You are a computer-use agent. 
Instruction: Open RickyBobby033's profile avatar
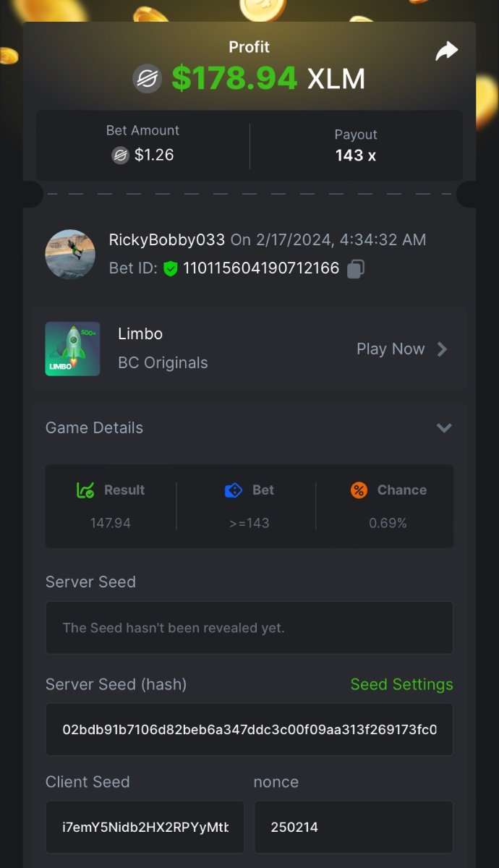pos(70,254)
